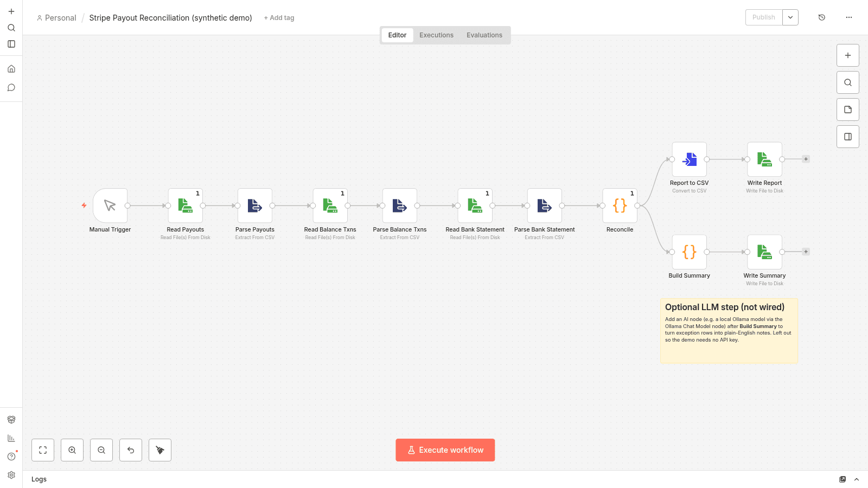This screenshot has width=868, height=488.
Task: Go to the home overview icon
Action: point(11,69)
